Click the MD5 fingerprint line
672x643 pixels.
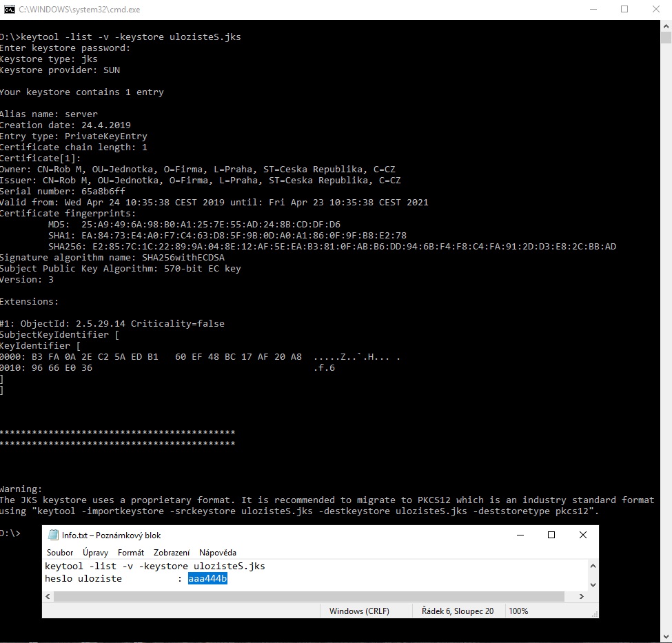tap(194, 224)
